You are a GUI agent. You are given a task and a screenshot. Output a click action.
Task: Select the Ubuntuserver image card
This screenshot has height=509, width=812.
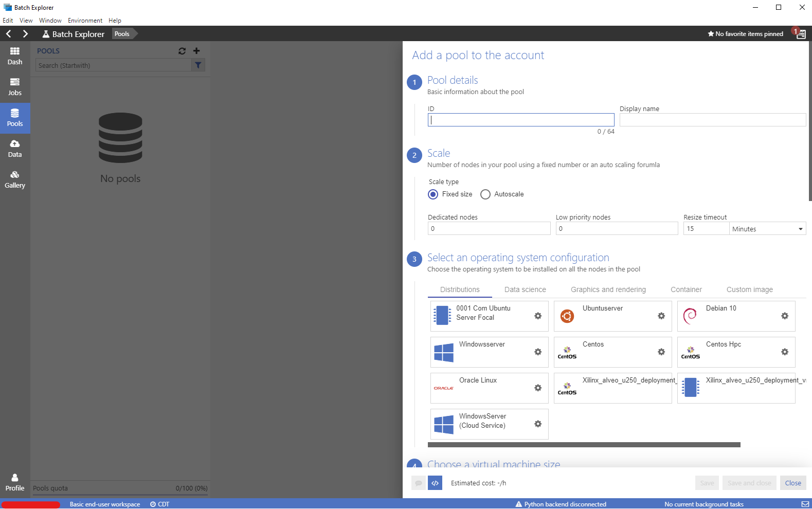pyautogui.click(x=612, y=316)
